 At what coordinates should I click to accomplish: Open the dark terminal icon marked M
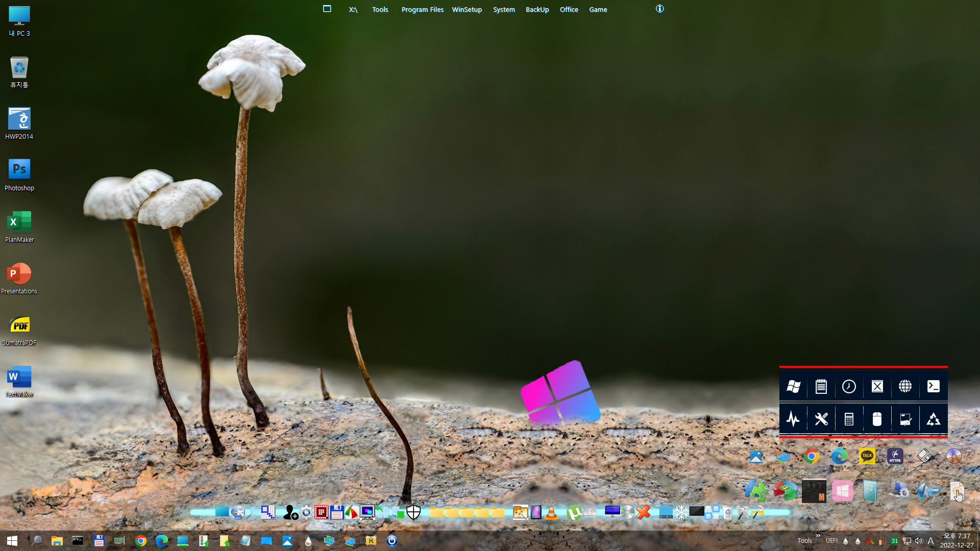[x=814, y=491]
